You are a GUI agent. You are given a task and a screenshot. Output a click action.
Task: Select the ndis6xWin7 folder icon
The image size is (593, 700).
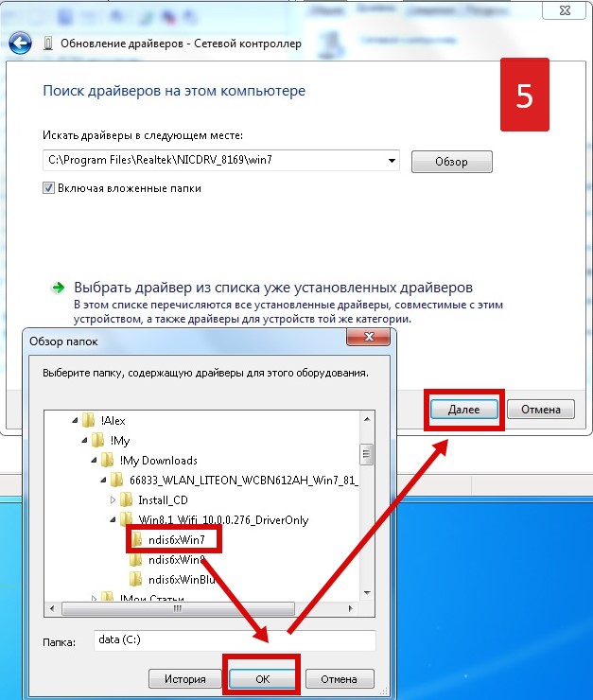136,540
